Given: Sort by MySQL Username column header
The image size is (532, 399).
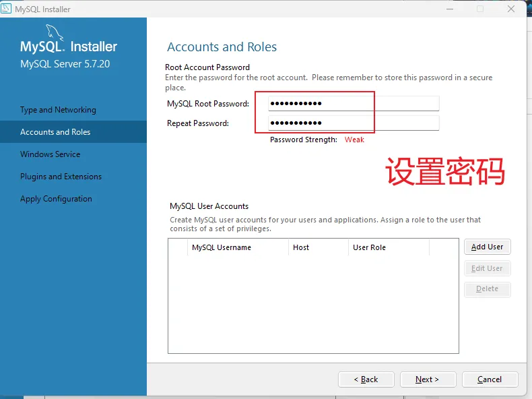Looking at the screenshot, I should (x=222, y=247).
